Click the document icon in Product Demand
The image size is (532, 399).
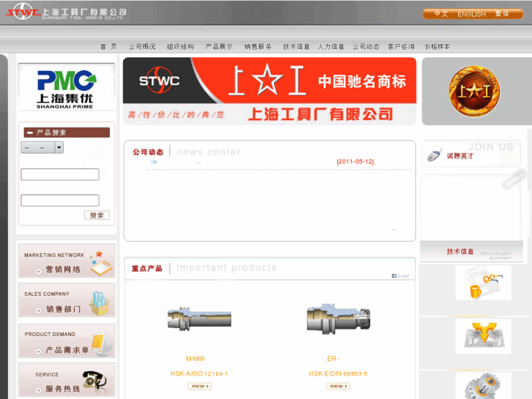pos(102,344)
